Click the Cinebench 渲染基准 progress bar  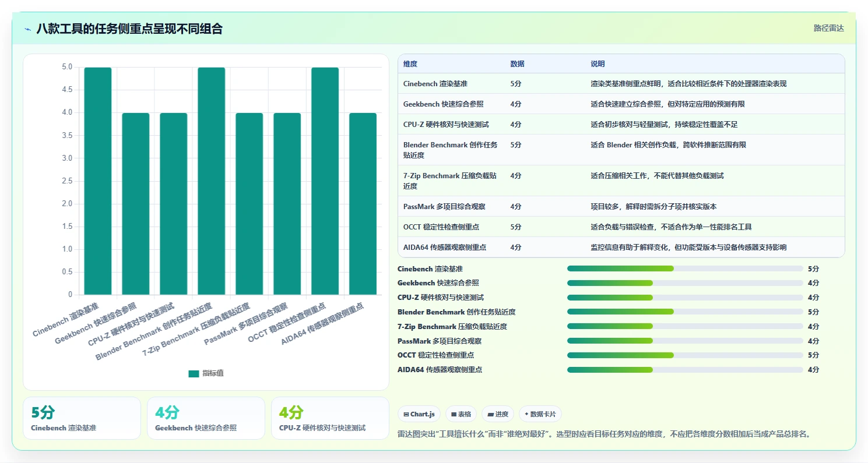(685, 268)
